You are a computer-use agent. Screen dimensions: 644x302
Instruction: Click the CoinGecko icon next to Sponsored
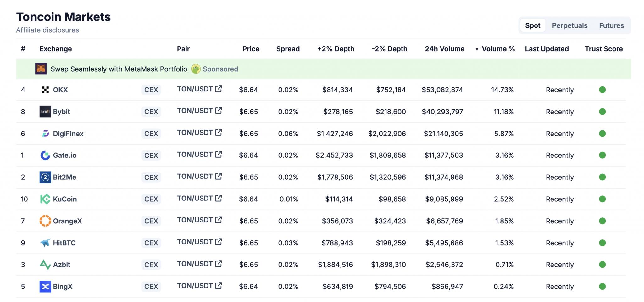coord(196,69)
